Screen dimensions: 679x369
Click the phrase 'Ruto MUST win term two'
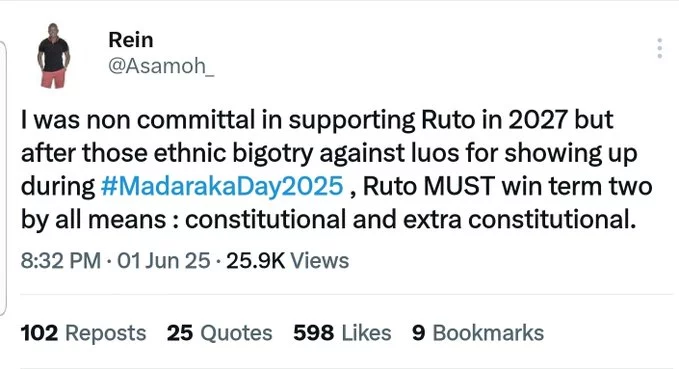click(x=508, y=186)
